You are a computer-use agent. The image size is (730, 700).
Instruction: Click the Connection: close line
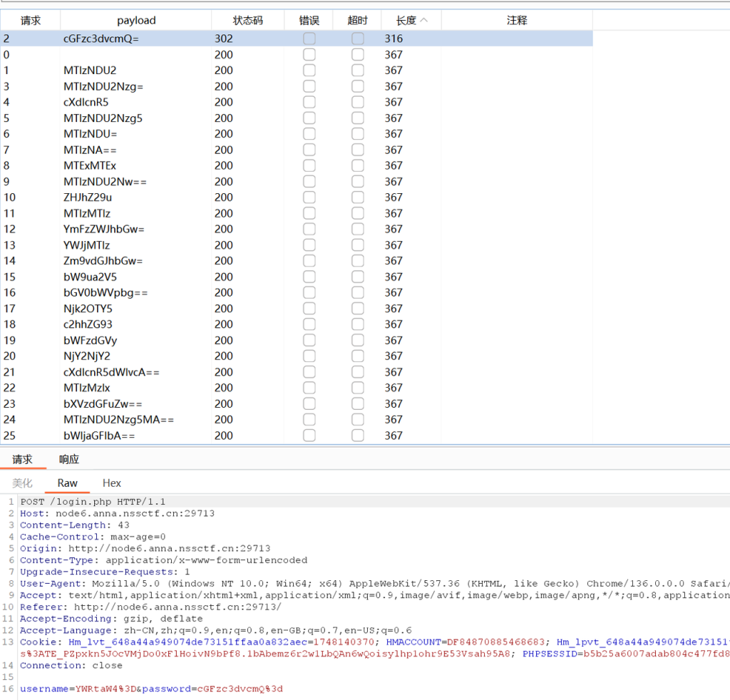point(71,666)
